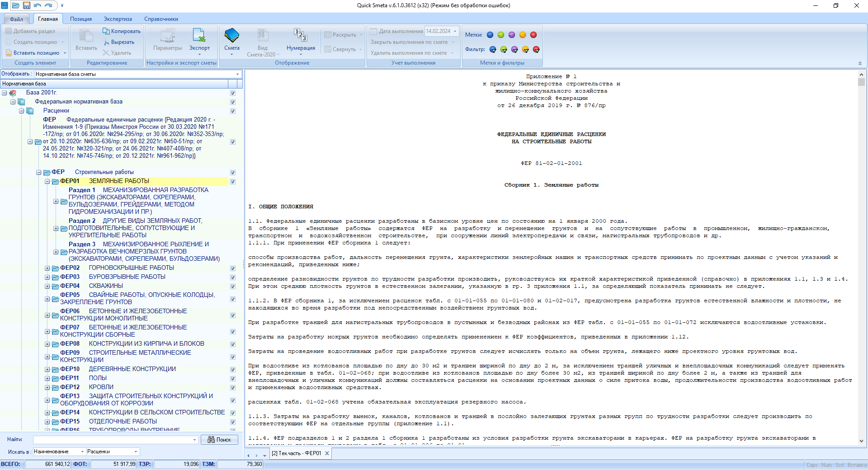Viewport: 868px width, 470px height.
Task: Click the save icon in quick access toolbar
Action: pyautogui.click(x=27, y=5)
